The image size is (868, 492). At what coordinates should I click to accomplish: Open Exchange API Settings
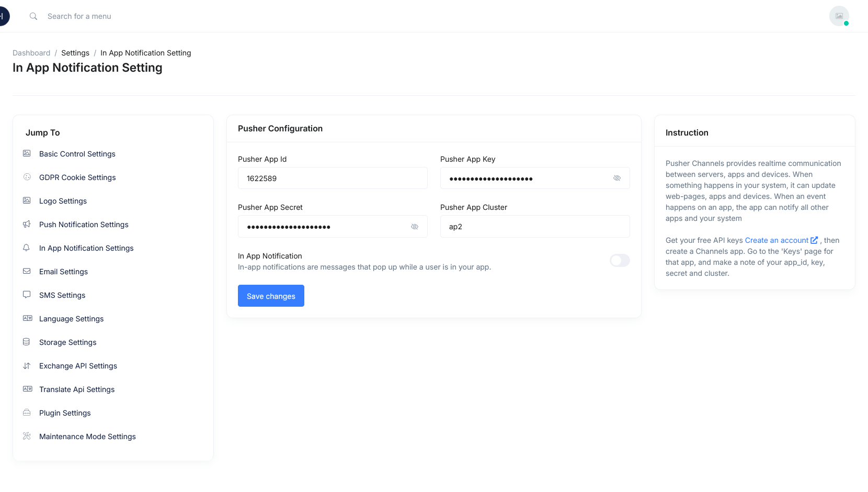tap(78, 366)
